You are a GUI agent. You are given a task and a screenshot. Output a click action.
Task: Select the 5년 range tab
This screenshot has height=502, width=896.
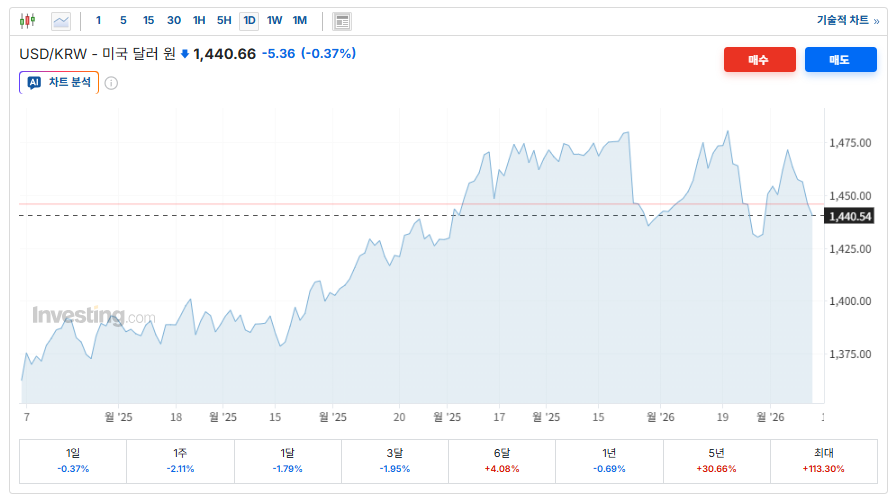pos(717,460)
